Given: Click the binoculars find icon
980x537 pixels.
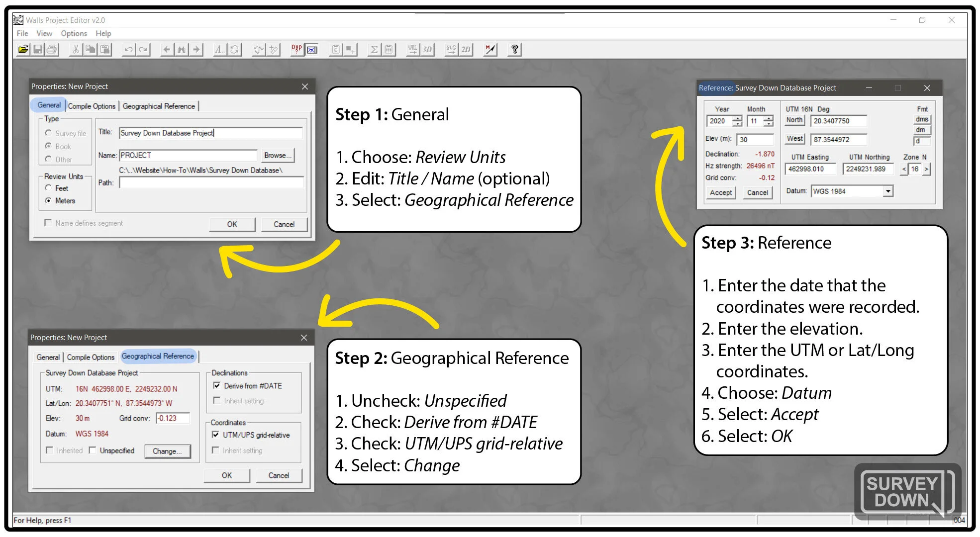Looking at the screenshot, I should pos(182,49).
